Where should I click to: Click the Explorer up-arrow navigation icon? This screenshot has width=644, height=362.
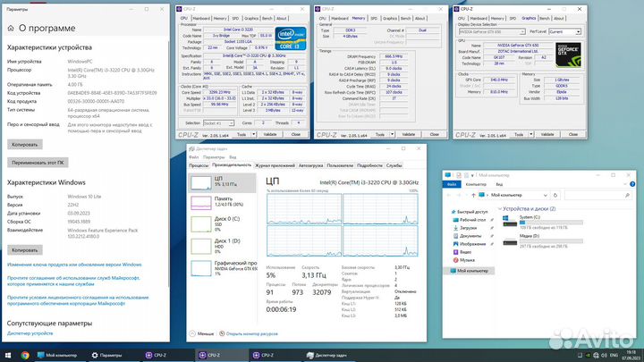click(x=473, y=195)
